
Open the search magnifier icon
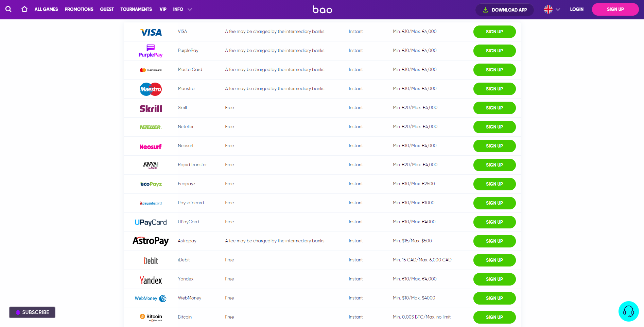pyautogui.click(x=8, y=9)
